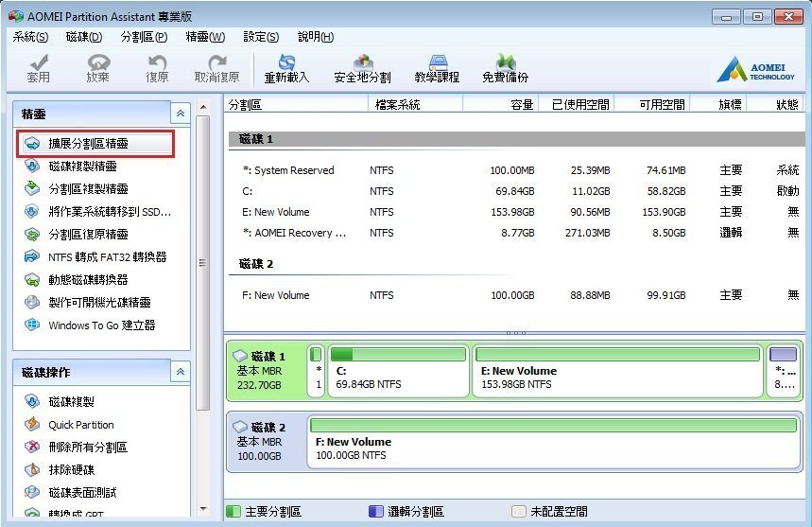Open the 設定(S) menu
The image size is (812, 527).
pos(261,37)
